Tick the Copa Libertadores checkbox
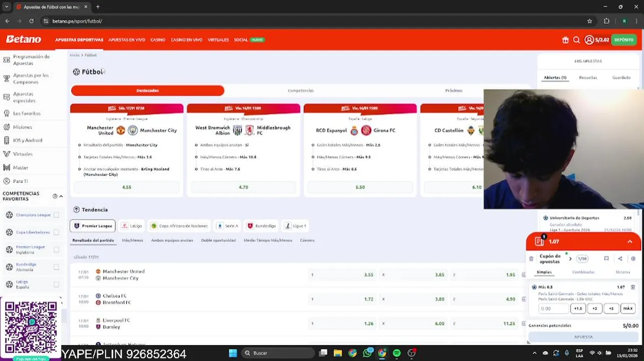The image size is (644, 361). [x=56, y=232]
